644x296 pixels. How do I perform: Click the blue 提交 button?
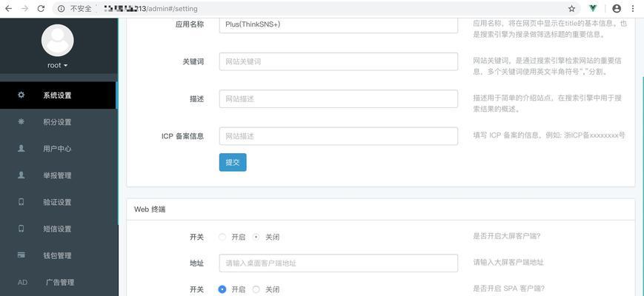[x=233, y=162]
